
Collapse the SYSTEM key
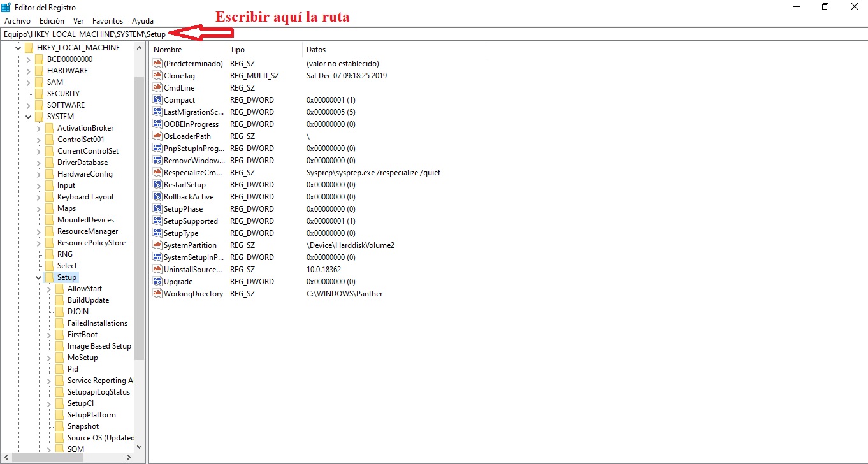coord(29,117)
